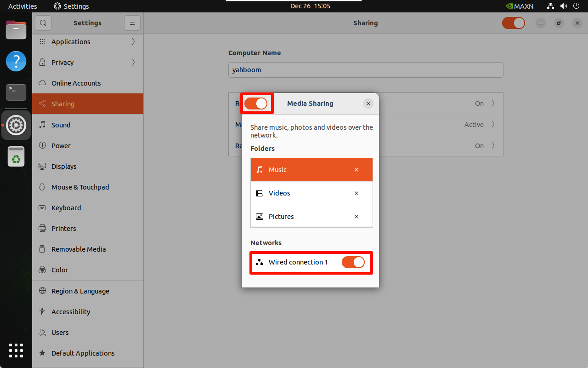
Task: Click the power icon beside Power in sidebar
Action: [42, 145]
